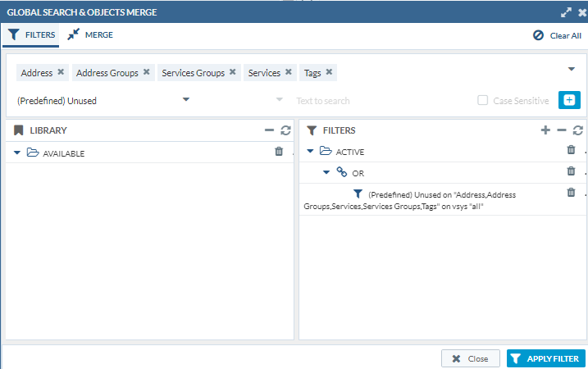This screenshot has height=369, width=588.
Task: Click minus icon in Filters panel header
Action: click(x=562, y=130)
